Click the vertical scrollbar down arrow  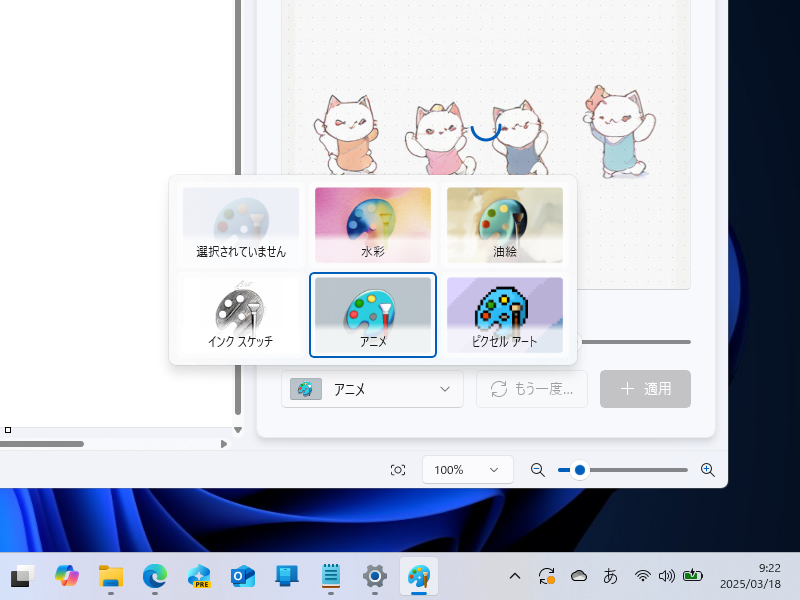click(x=238, y=430)
